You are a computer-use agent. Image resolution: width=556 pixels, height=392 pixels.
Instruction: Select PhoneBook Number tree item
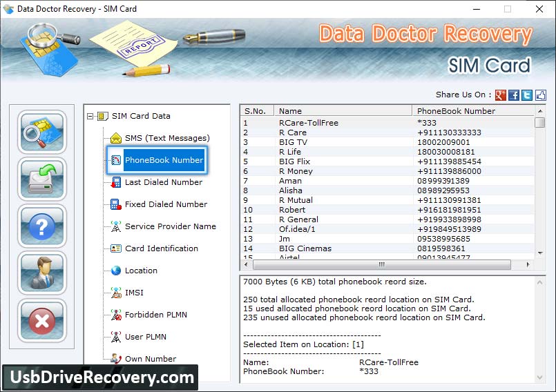coord(164,160)
